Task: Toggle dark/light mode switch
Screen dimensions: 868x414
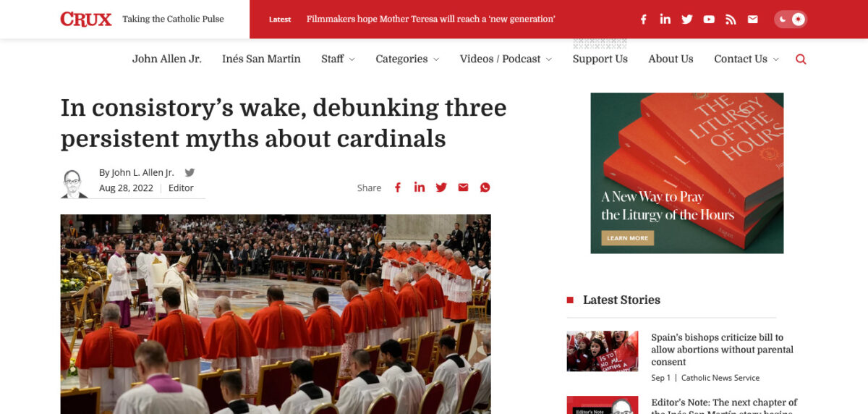Action: [790, 20]
